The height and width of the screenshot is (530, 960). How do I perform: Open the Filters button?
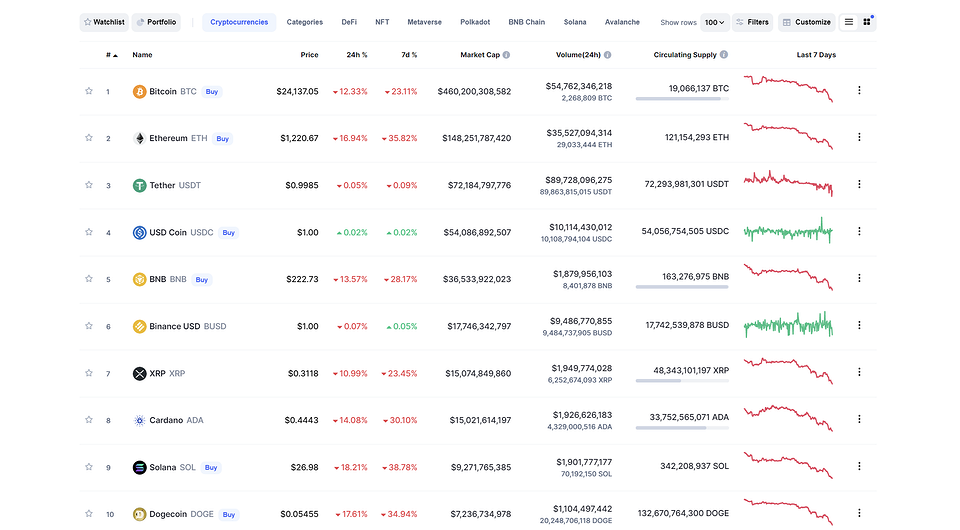click(x=752, y=22)
